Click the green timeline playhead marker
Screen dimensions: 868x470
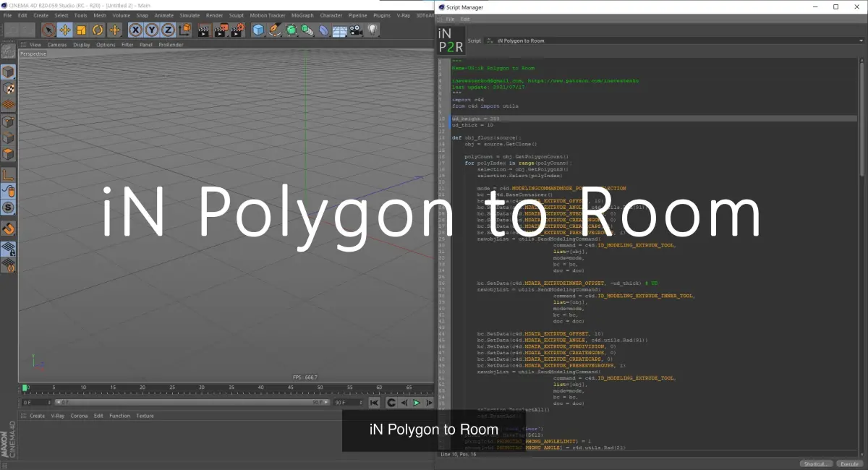pyautogui.click(x=25, y=388)
